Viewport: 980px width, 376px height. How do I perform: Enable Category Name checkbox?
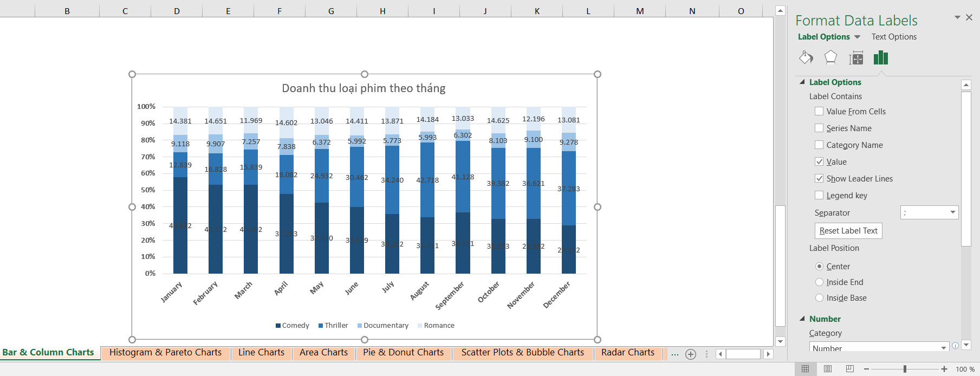click(x=819, y=145)
